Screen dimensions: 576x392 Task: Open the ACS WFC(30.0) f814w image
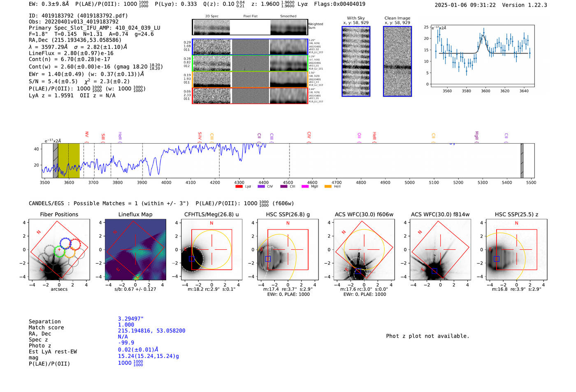(440, 249)
